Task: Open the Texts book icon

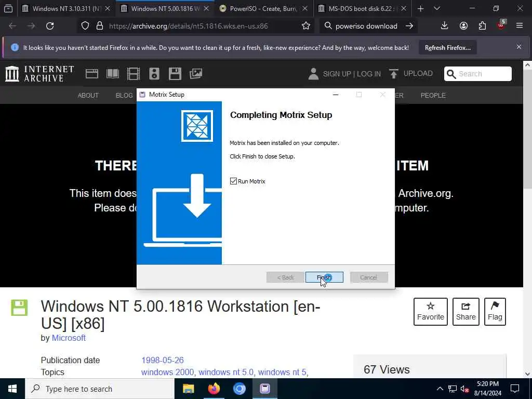Action: tap(113, 74)
